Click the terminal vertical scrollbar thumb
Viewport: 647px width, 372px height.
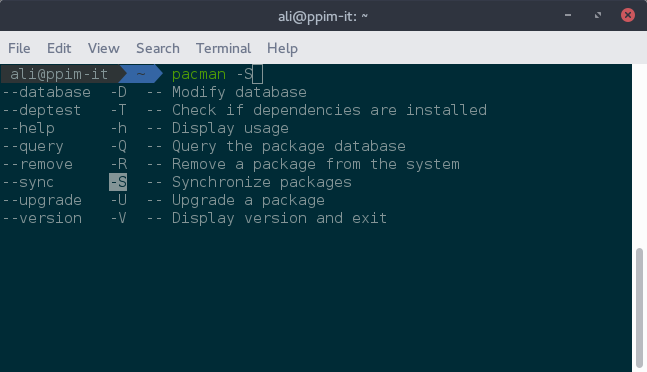tap(639, 307)
